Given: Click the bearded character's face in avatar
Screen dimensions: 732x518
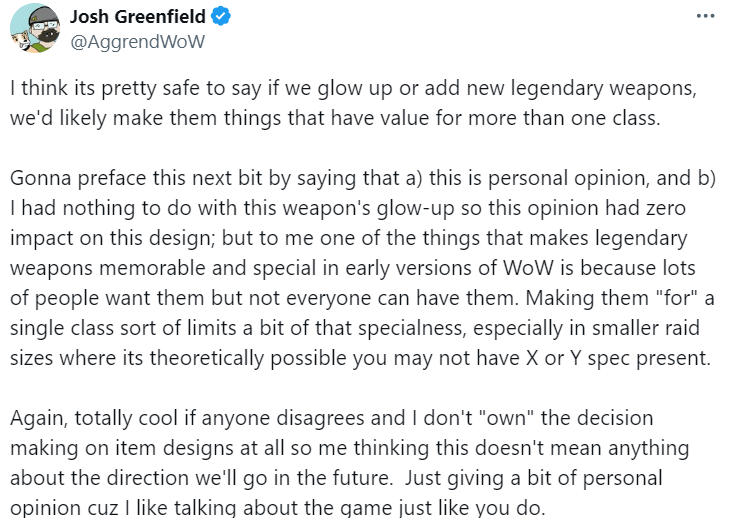Looking at the screenshot, I should [46, 30].
